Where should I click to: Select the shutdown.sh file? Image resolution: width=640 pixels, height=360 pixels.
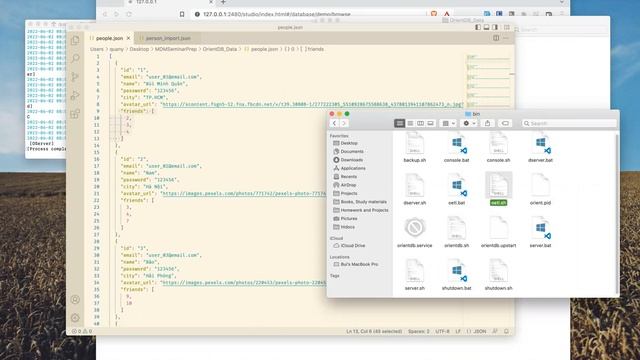498,276
